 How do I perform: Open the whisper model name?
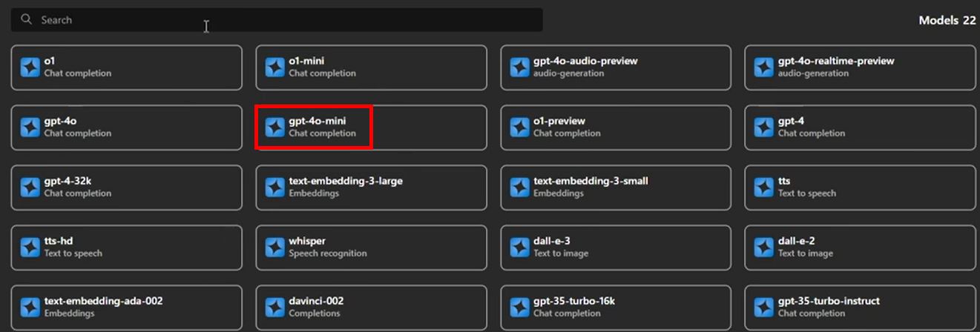tap(307, 241)
